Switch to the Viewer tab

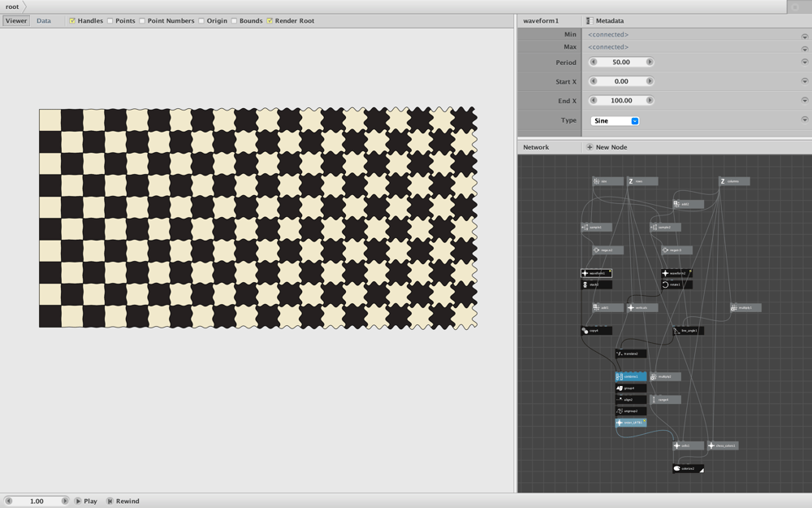coord(16,21)
